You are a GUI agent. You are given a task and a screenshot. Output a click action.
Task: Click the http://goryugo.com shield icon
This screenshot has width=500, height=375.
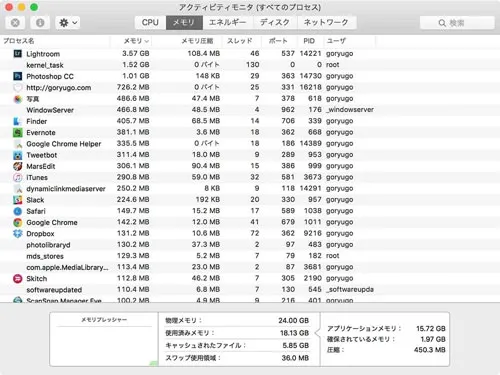click(x=18, y=87)
